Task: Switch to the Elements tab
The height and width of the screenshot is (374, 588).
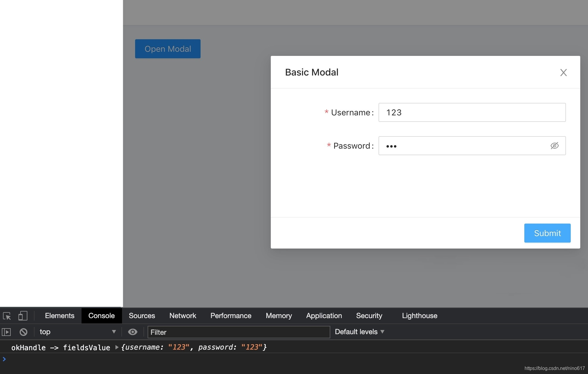Action: point(59,316)
